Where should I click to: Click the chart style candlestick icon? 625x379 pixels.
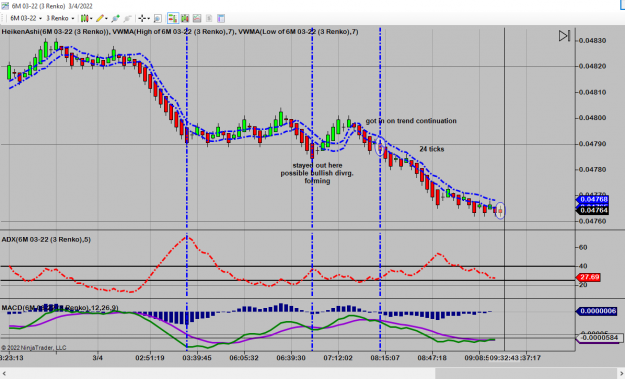click(x=84, y=18)
